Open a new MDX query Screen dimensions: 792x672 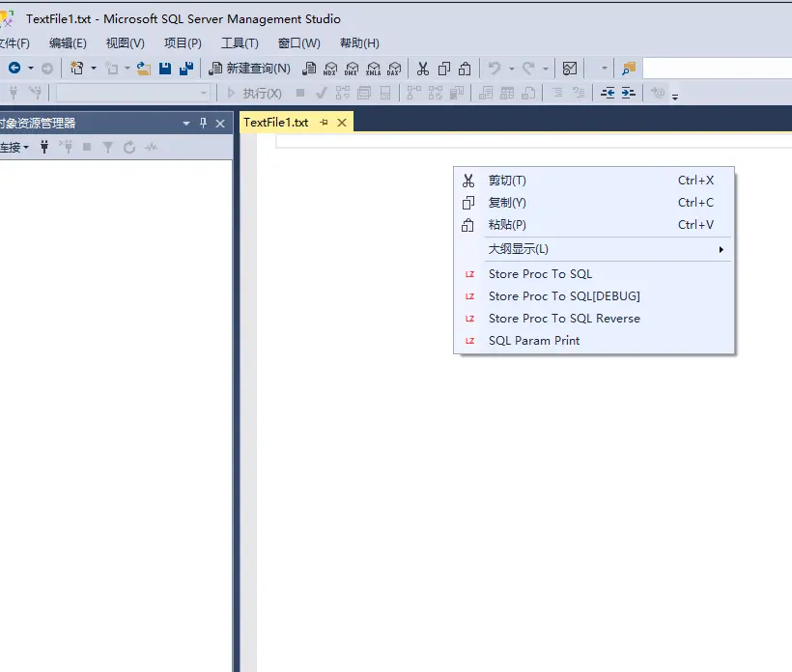[330, 69]
